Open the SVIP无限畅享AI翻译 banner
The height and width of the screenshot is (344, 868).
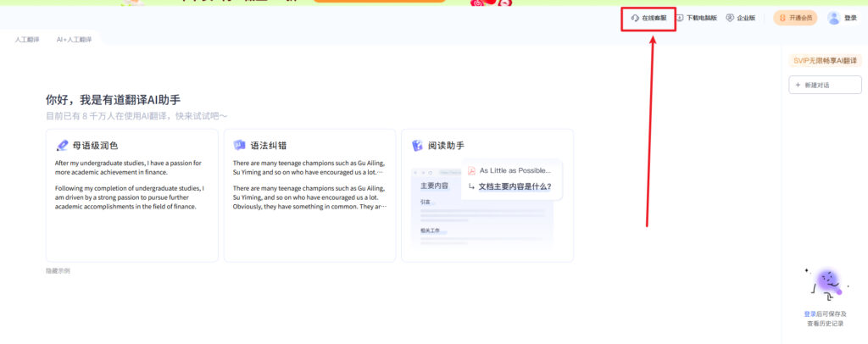pos(822,60)
